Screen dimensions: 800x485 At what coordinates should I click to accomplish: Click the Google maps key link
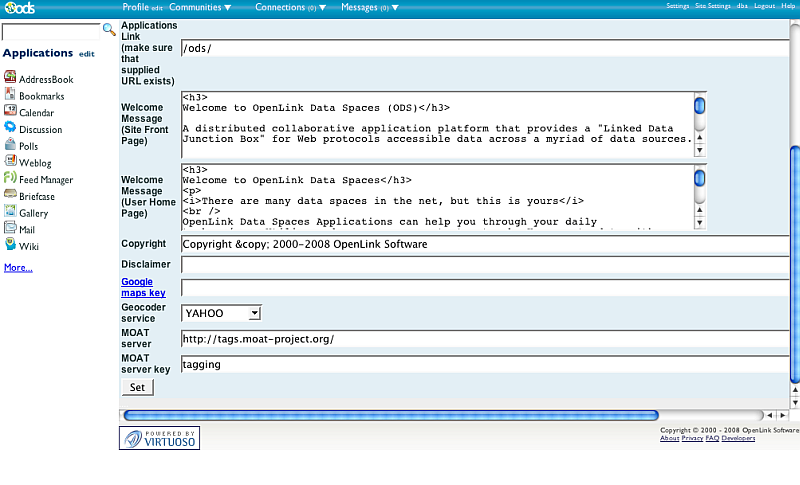[x=143, y=287]
